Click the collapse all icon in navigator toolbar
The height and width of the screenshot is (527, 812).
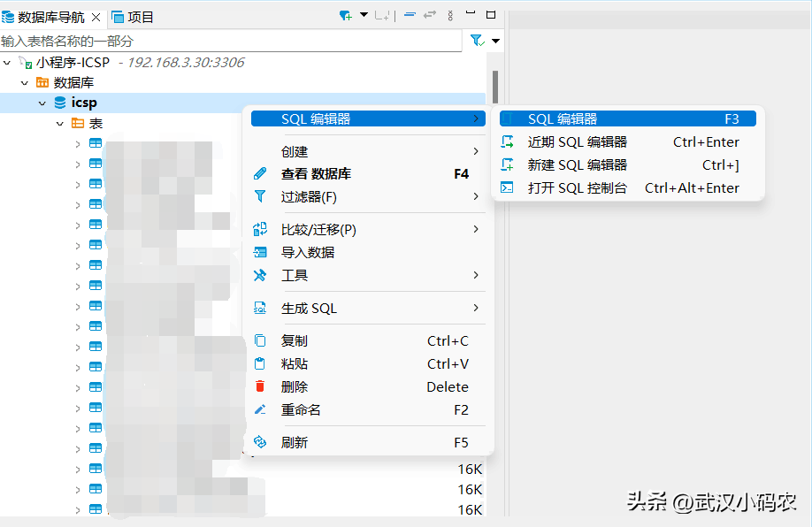[410, 16]
